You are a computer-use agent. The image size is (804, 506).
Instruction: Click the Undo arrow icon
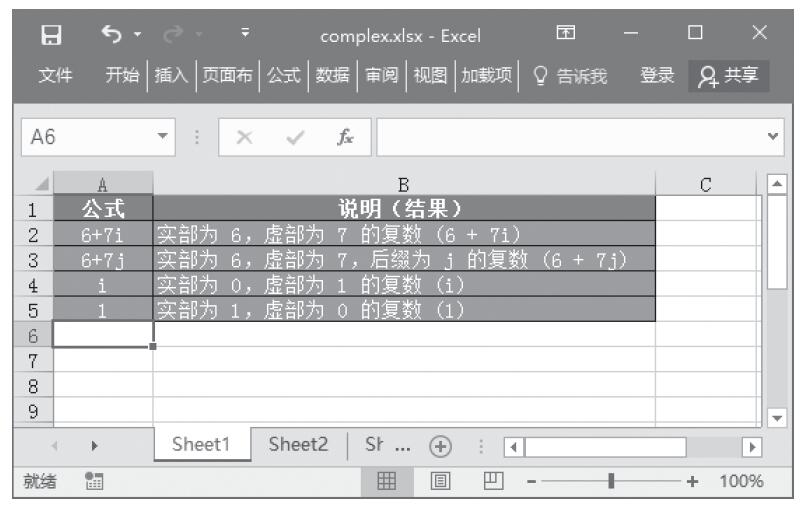tap(110, 36)
